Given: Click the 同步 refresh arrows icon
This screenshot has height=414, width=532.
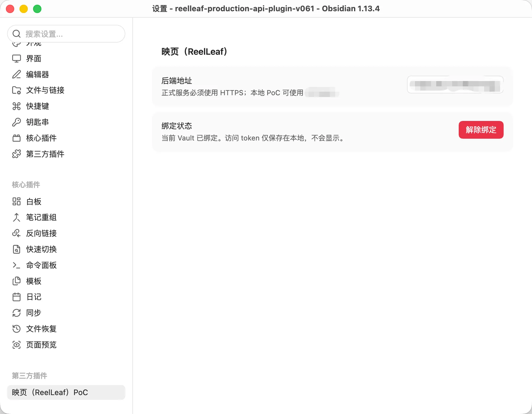Looking at the screenshot, I should click(17, 313).
